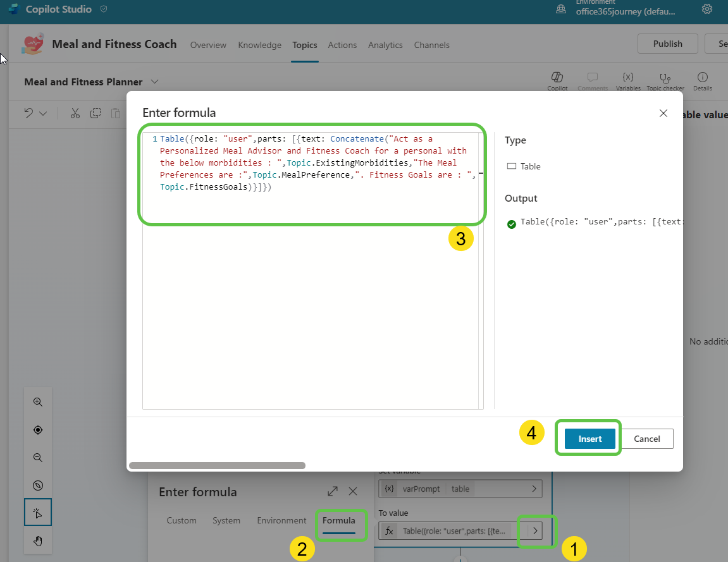728x562 pixels.
Task: Click the zoom in canvas icon
Action: pyautogui.click(x=38, y=402)
